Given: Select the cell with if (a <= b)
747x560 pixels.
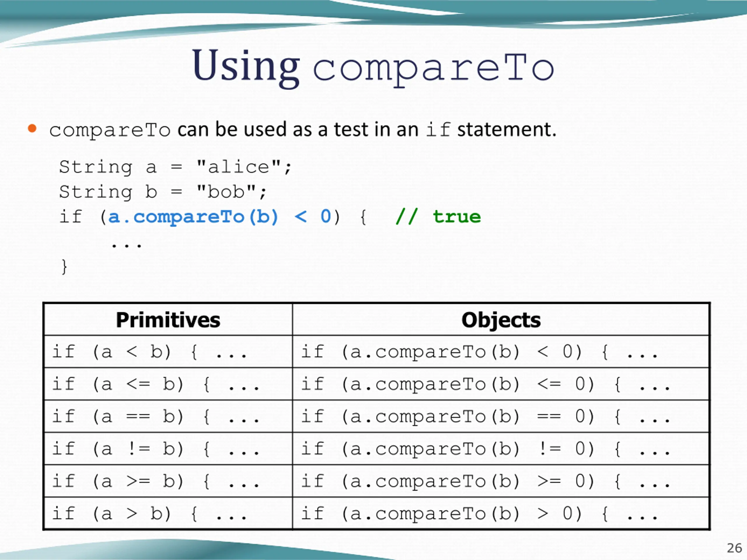Looking at the screenshot, I should pyautogui.click(x=168, y=384).
